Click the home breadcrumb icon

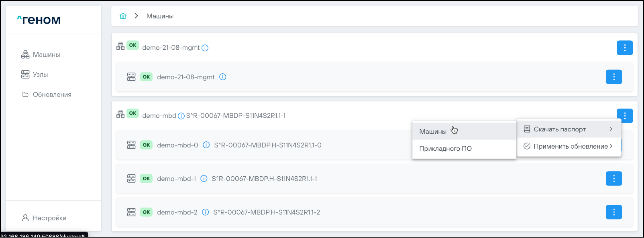pyautogui.click(x=123, y=16)
